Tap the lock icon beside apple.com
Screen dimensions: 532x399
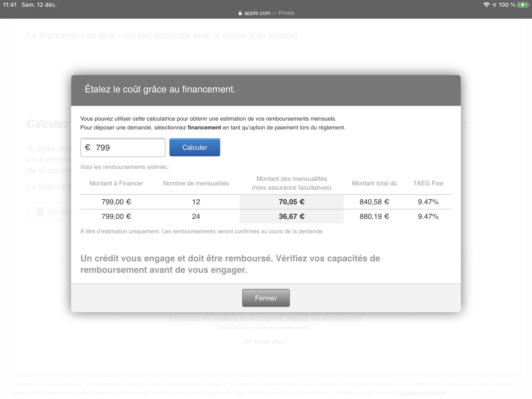pos(240,13)
